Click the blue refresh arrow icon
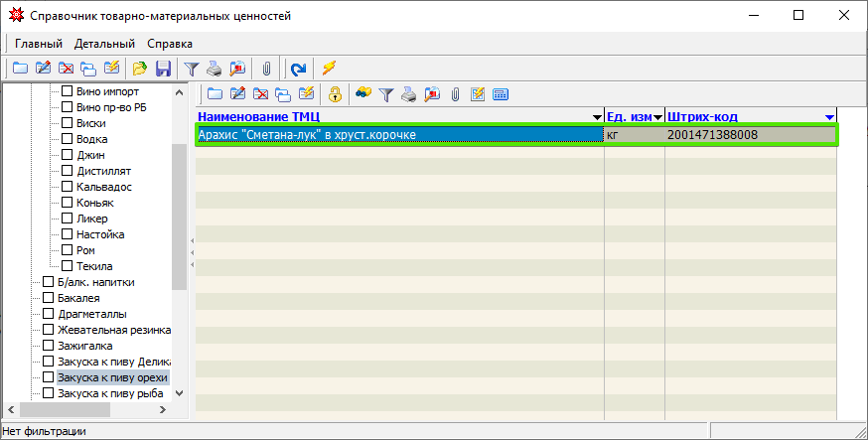This screenshot has height=440, width=868. pos(297,69)
